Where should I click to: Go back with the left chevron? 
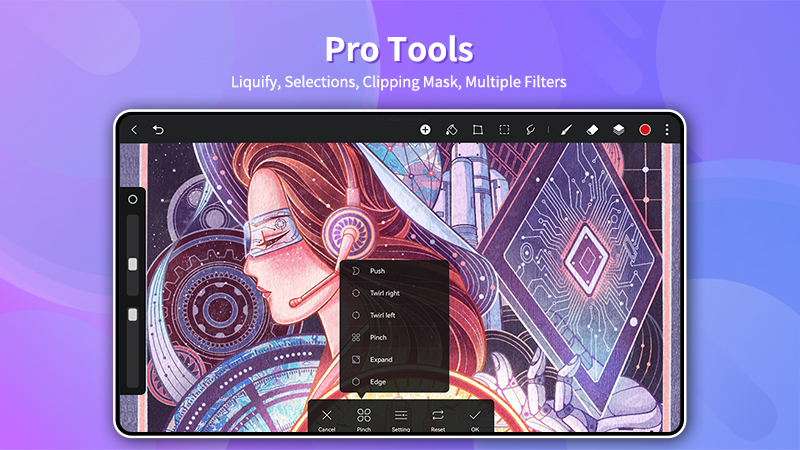coord(134,130)
